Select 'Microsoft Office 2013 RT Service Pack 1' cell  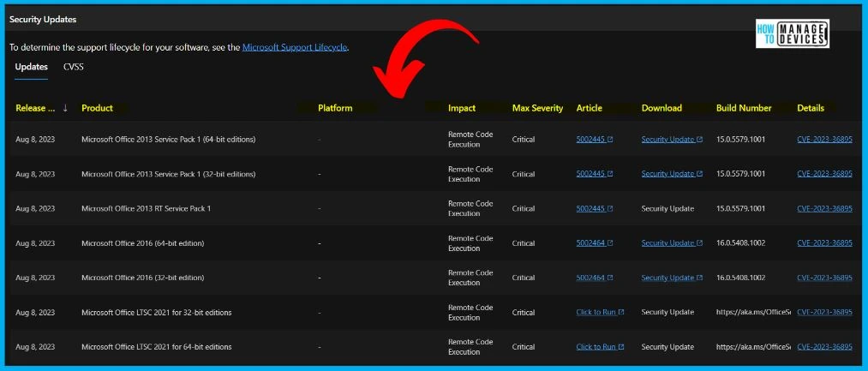[x=147, y=209]
